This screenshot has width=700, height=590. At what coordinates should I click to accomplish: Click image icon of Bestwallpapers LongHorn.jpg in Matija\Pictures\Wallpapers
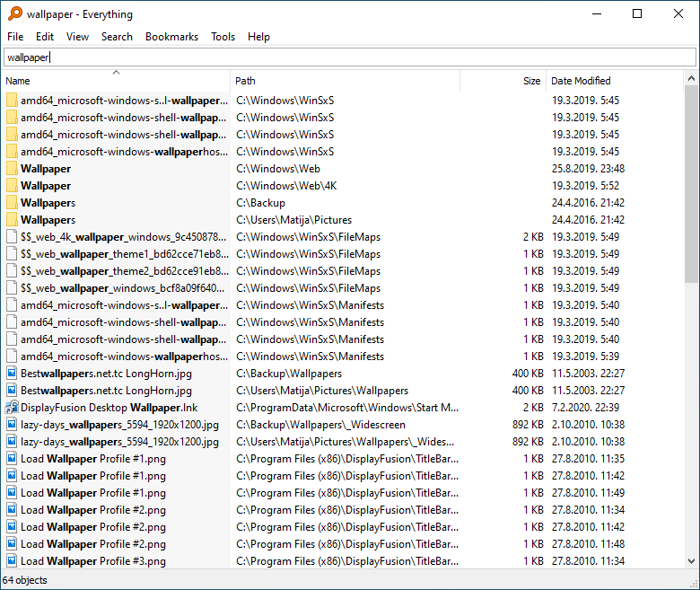[x=12, y=391]
